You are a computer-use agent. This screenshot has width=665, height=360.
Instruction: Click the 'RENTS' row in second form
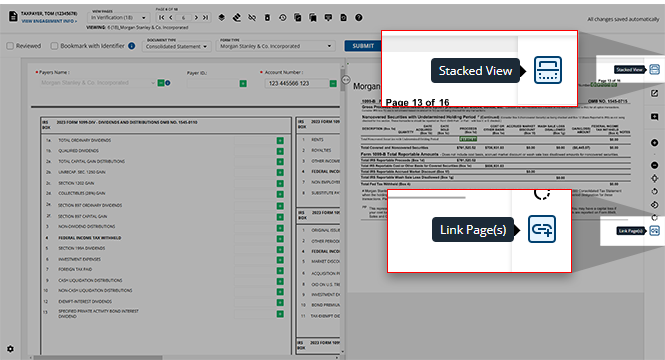pos(317,140)
